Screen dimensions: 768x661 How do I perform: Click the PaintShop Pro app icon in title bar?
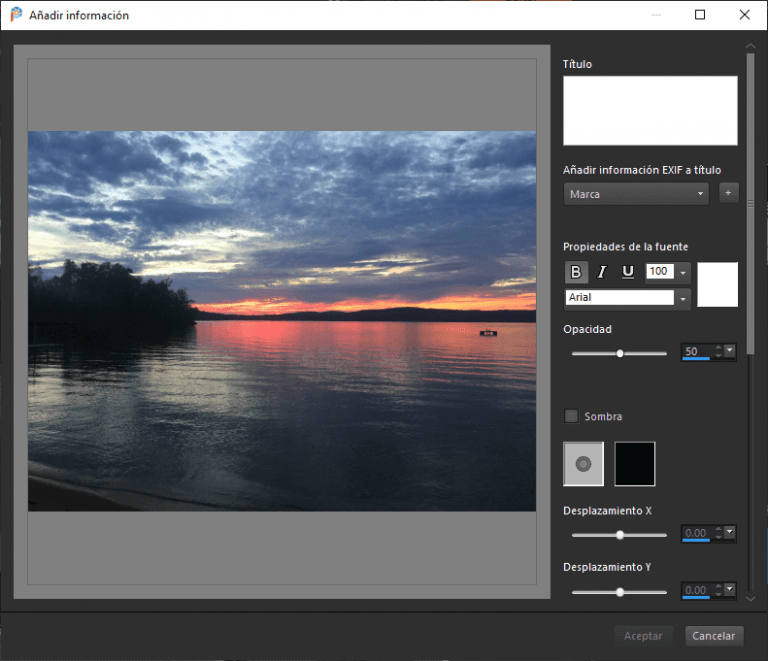(x=16, y=15)
